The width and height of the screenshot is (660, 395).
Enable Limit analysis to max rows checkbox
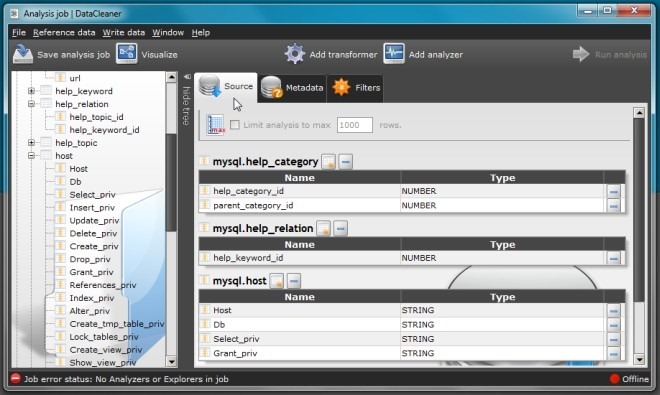pos(235,125)
